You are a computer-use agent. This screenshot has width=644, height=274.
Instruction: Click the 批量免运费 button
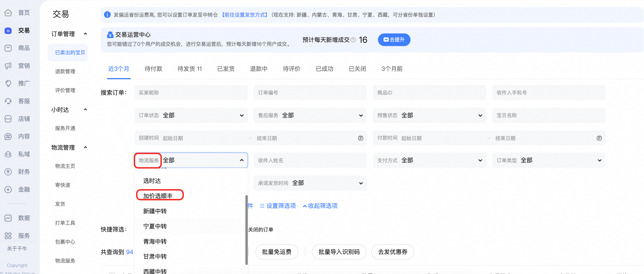[x=277, y=252]
